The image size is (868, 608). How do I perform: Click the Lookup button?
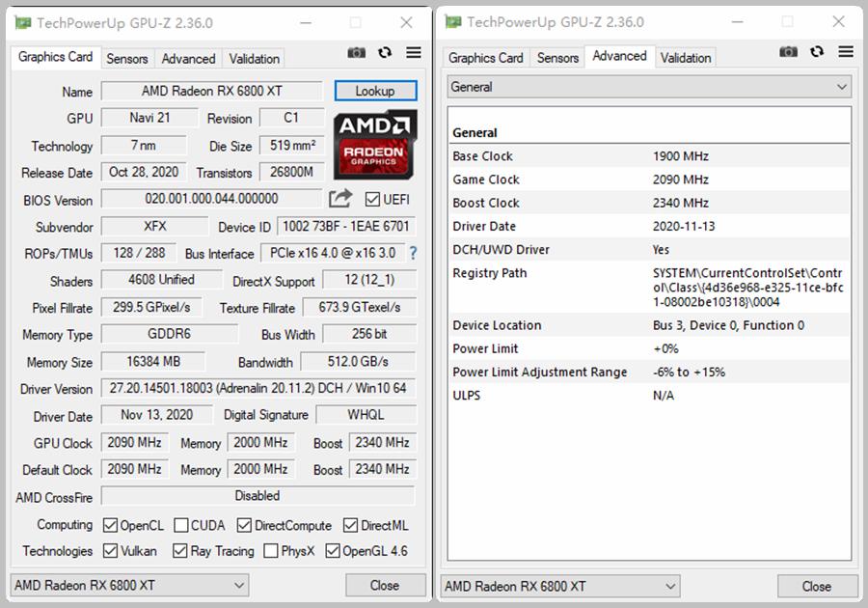pos(375,90)
